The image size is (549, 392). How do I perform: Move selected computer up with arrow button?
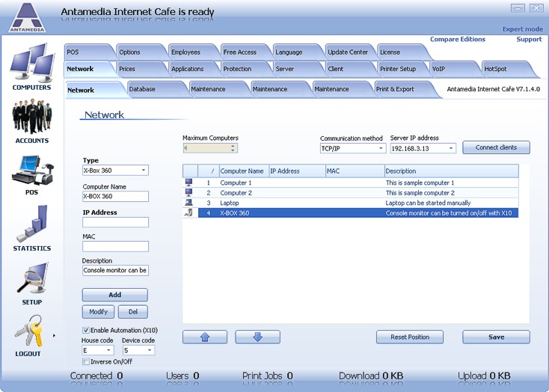[x=205, y=337]
